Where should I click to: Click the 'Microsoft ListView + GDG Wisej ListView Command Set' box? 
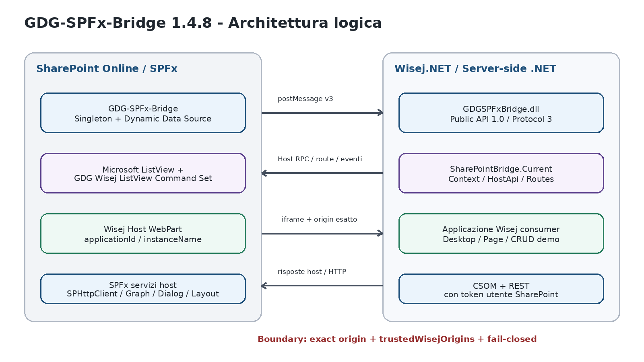point(143,173)
